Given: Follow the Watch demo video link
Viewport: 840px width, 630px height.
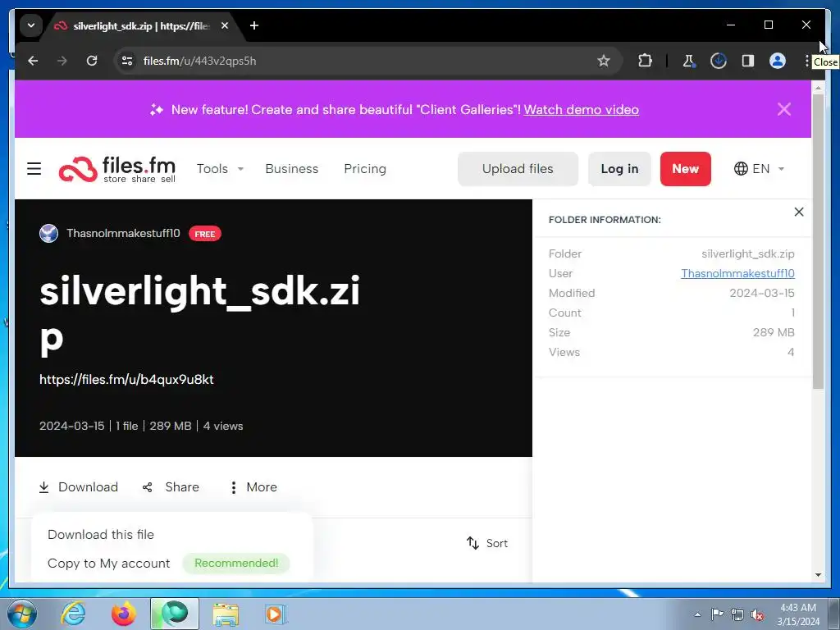Looking at the screenshot, I should [582, 109].
